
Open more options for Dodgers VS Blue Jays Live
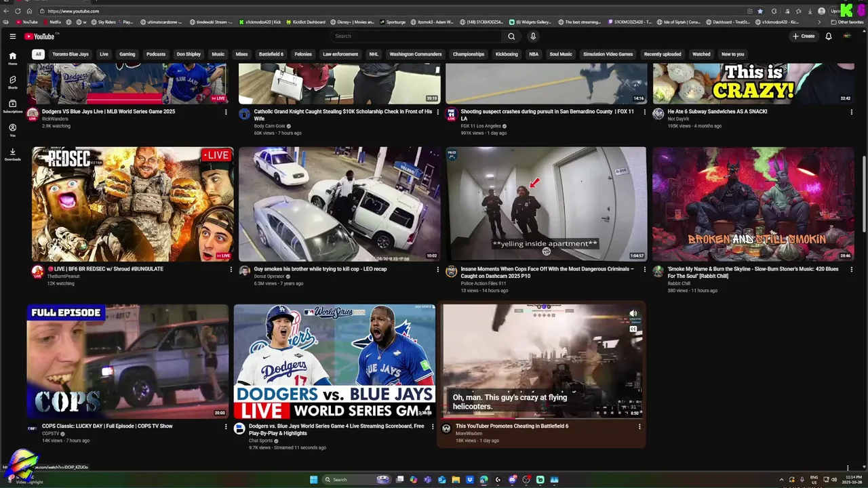point(226,112)
